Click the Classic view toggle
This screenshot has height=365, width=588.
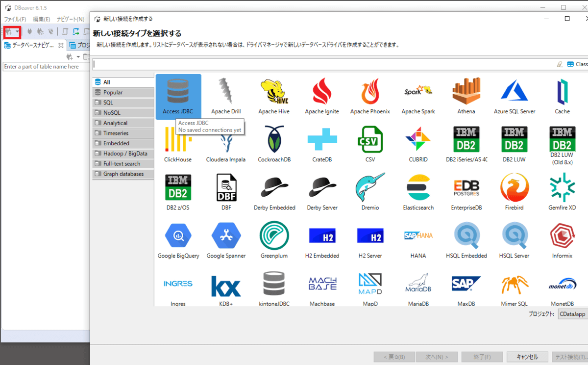point(577,64)
